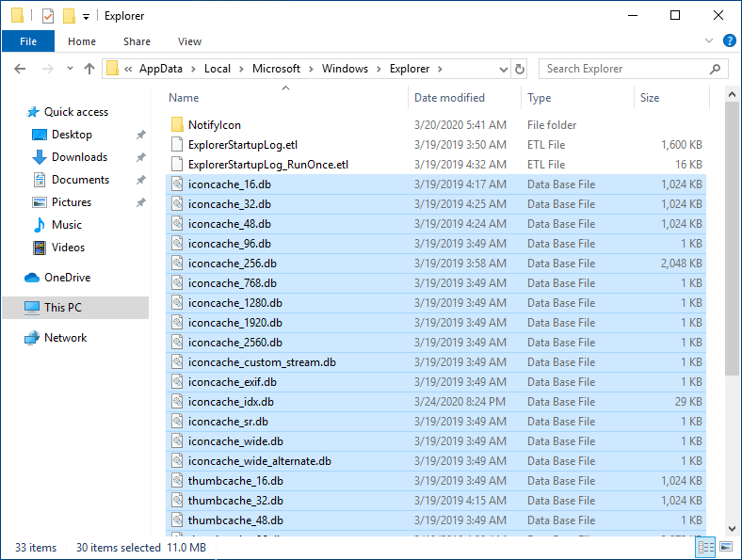Screen dimensions: 742x560
Task: Select Quick access in navigation pane
Action: pos(76,112)
